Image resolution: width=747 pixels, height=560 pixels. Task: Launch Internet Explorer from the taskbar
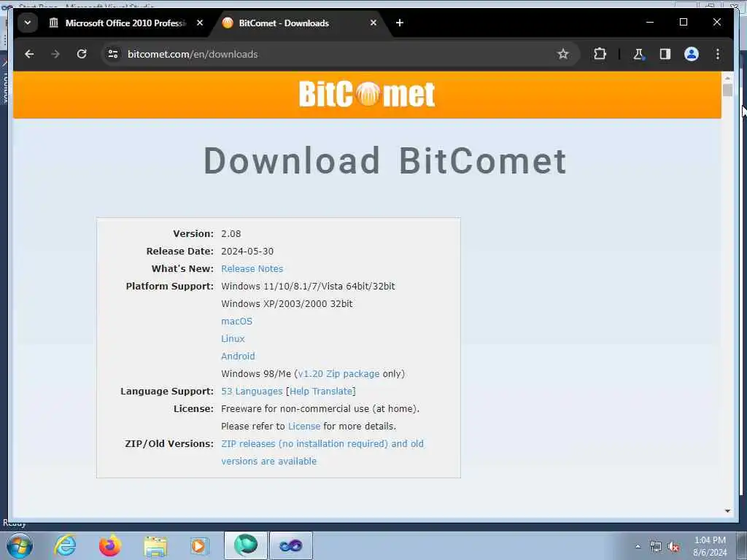point(65,545)
